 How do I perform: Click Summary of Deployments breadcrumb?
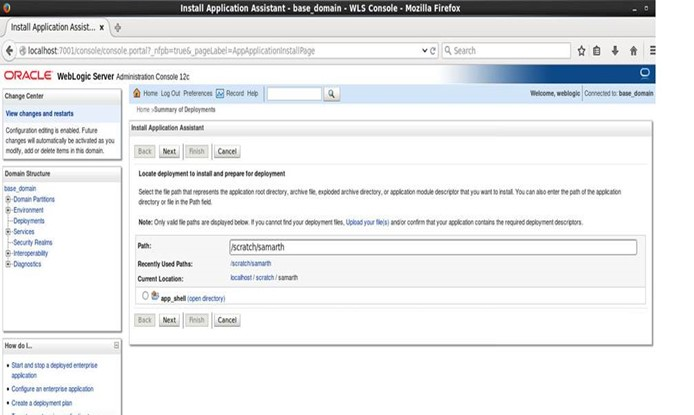tap(185, 110)
